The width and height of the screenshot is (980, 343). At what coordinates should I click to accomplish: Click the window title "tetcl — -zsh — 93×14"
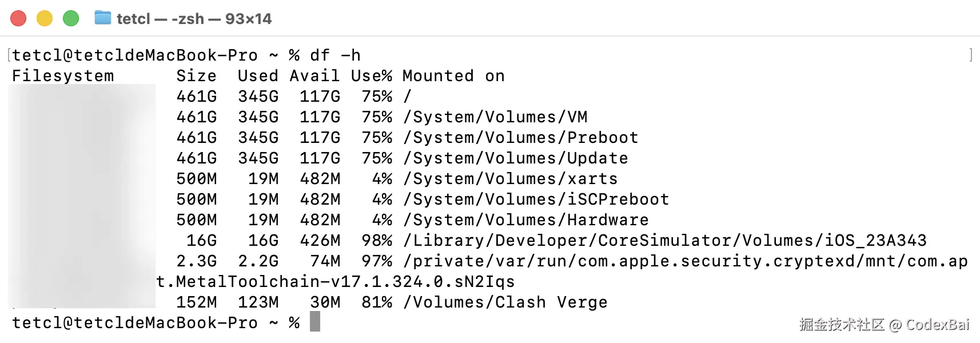click(194, 19)
